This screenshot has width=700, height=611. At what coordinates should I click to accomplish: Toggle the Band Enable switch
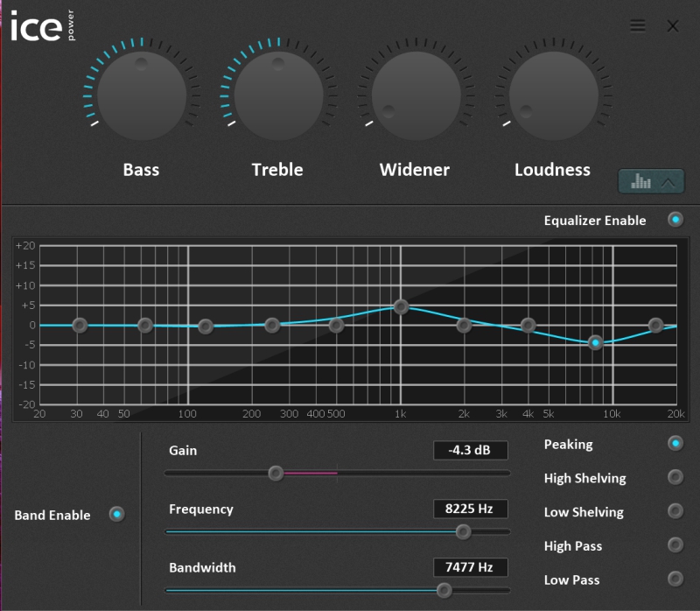[116, 515]
